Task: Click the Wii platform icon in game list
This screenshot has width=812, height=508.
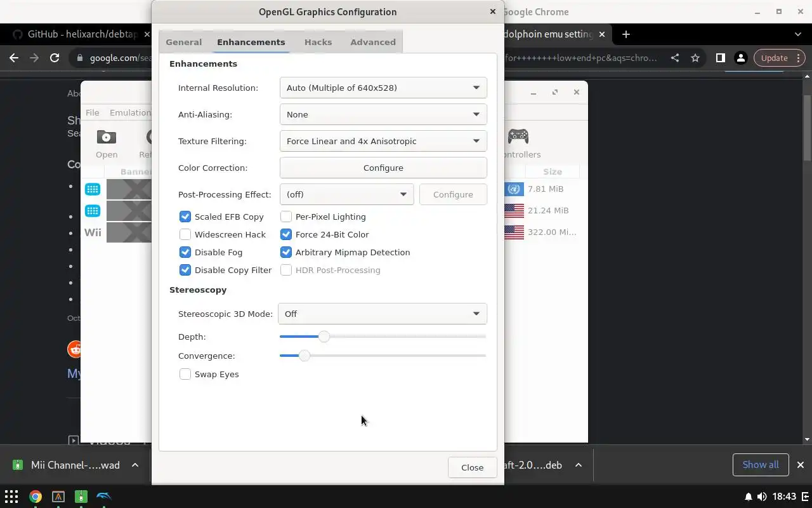Action: click(x=93, y=232)
